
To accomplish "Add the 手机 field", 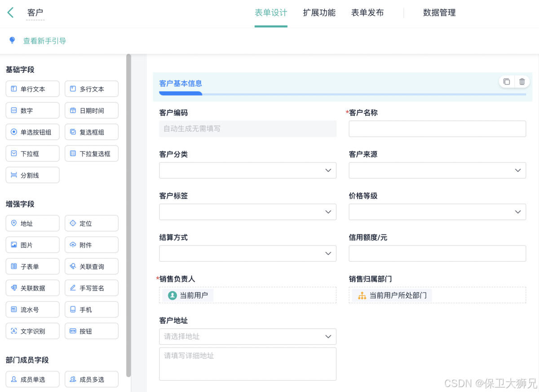I will (x=92, y=309).
